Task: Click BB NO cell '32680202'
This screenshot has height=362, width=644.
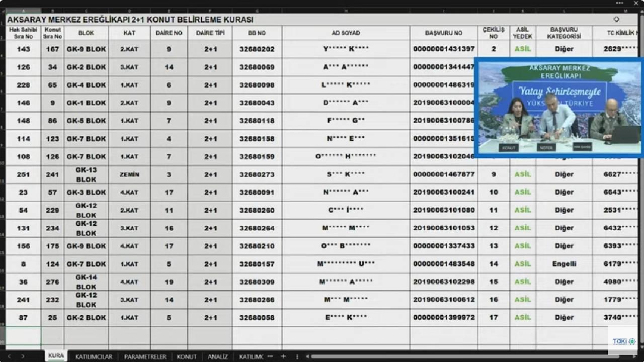Action: pyautogui.click(x=257, y=49)
